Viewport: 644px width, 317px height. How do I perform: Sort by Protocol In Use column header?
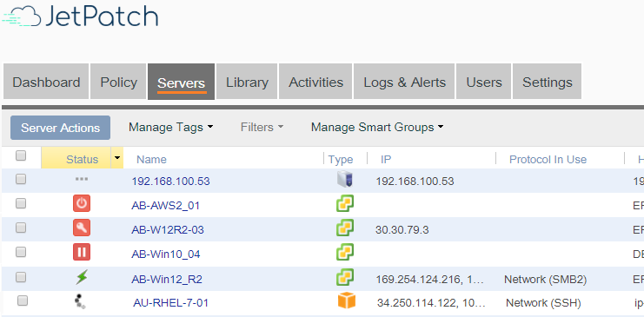point(548,159)
